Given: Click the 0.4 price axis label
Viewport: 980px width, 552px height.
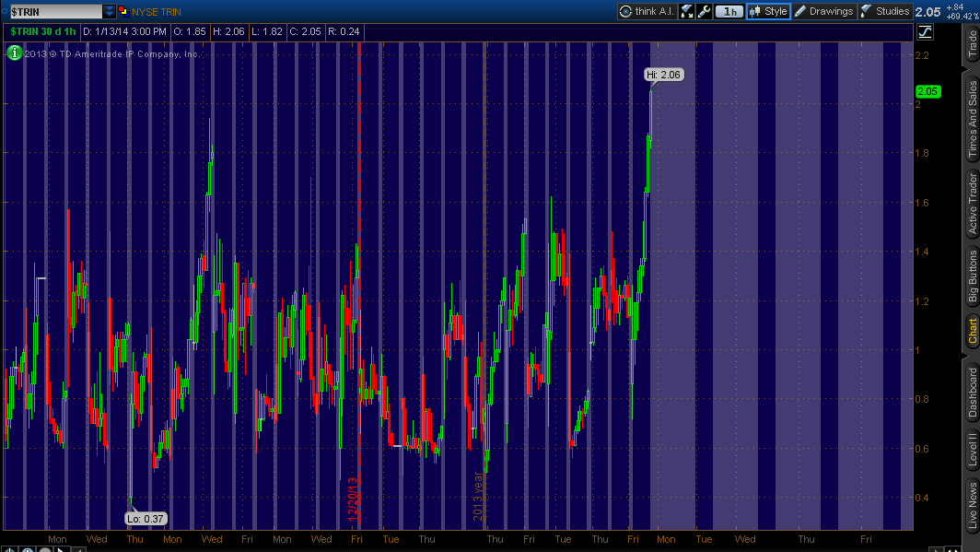Looking at the screenshot, I should pyautogui.click(x=922, y=498).
